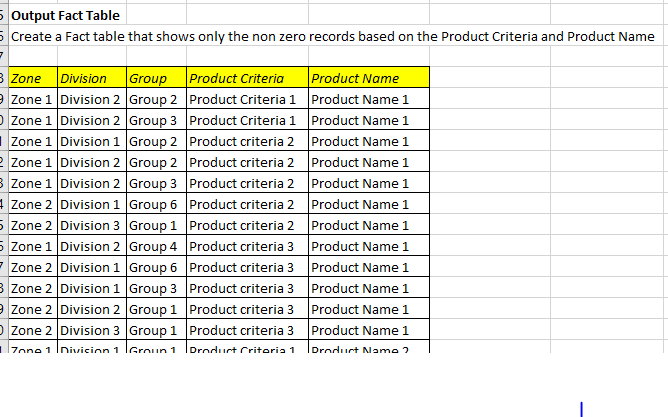This screenshot has height=417, width=668.
Task: Click Product Name 1 in the Group 4 row
Action: 369,246
